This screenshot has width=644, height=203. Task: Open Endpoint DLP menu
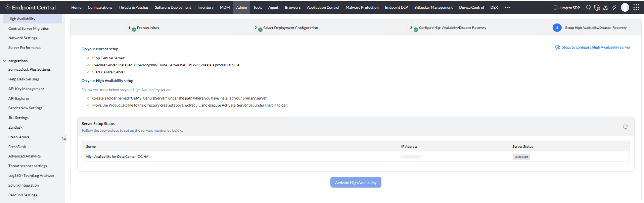click(x=396, y=7)
